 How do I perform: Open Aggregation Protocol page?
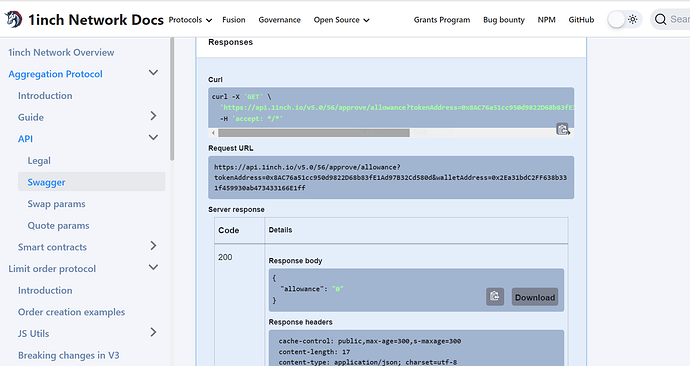55,74
